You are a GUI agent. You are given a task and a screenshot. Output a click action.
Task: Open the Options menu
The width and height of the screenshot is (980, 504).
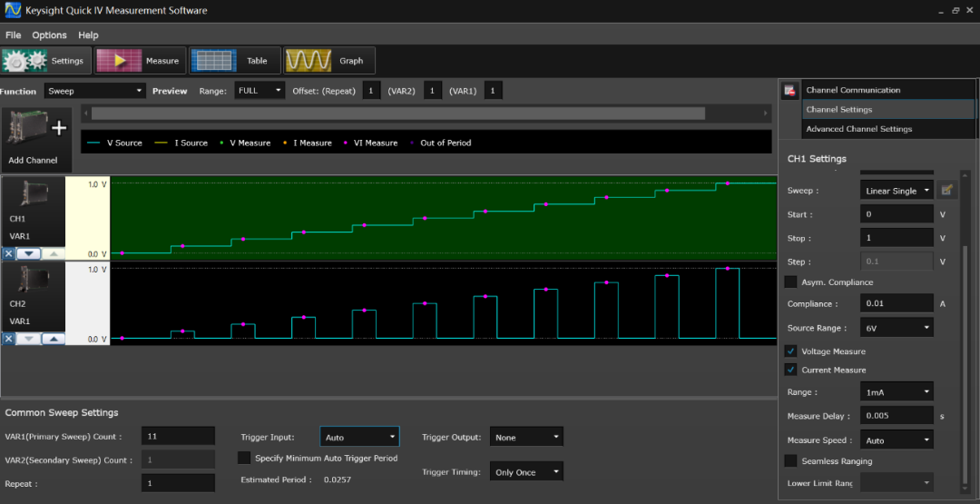click(x=49, y=35)
